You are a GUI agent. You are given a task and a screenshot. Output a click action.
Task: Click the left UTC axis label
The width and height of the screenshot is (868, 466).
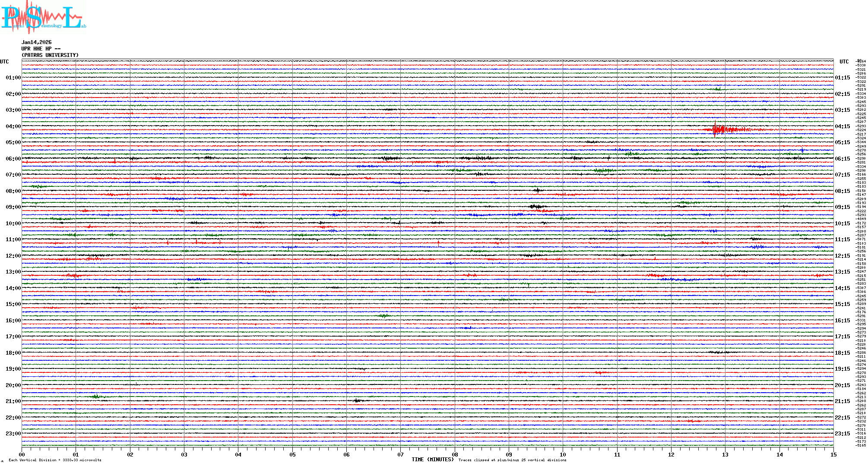[4, 62]
